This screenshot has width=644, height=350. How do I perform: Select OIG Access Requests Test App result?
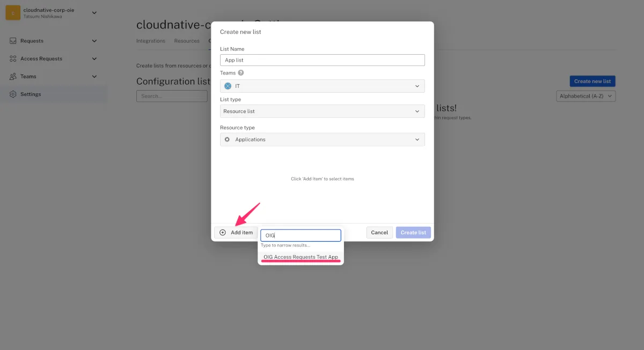pyautogui.click(x=301, y=257)
